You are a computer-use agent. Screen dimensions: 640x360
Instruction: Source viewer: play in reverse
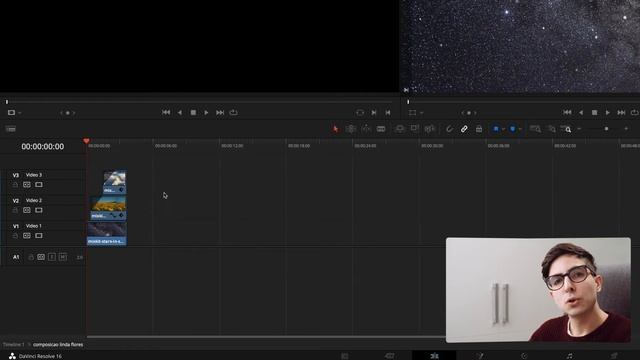[180, 112]
